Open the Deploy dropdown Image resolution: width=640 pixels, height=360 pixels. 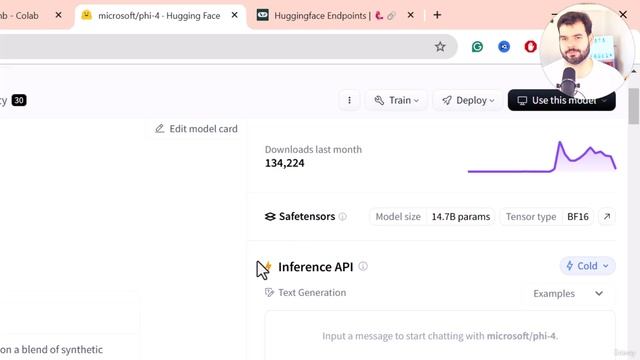[468, 100]
